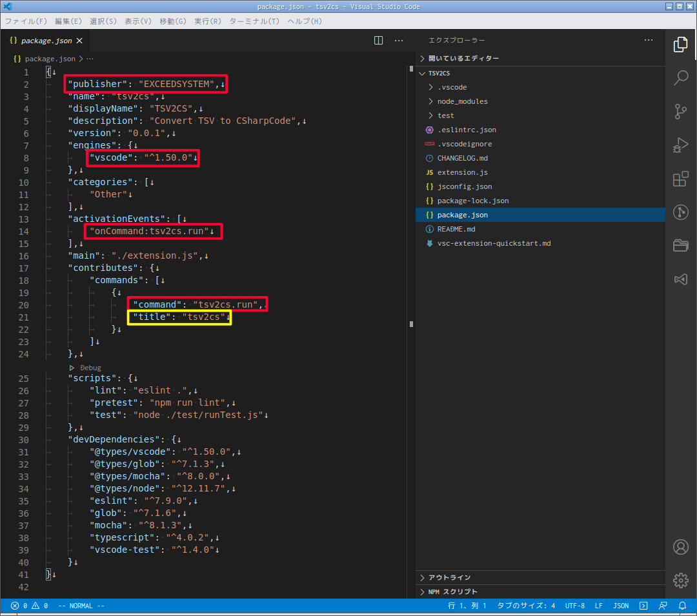Open the 選択(S) menu
The height and width of the screenshot is (616, 697).
click(103, 21)
